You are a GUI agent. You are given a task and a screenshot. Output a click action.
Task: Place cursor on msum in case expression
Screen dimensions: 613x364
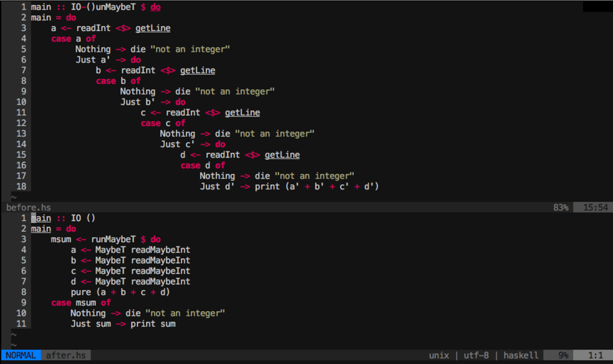pos(85,303)
